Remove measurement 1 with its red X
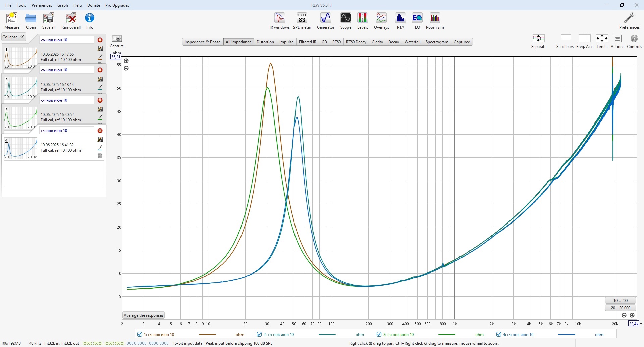This screenshot has height=347, width=644. [x=100, y=40]
